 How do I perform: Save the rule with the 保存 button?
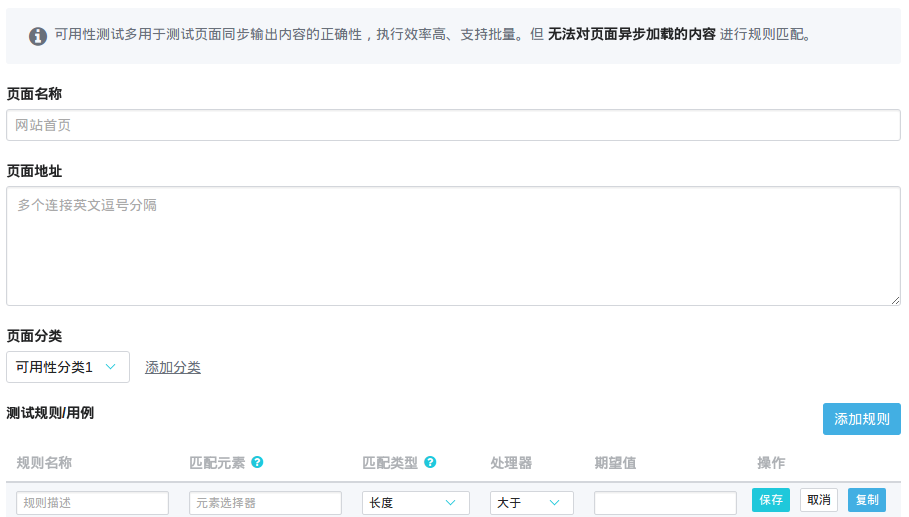pos(770,500)
